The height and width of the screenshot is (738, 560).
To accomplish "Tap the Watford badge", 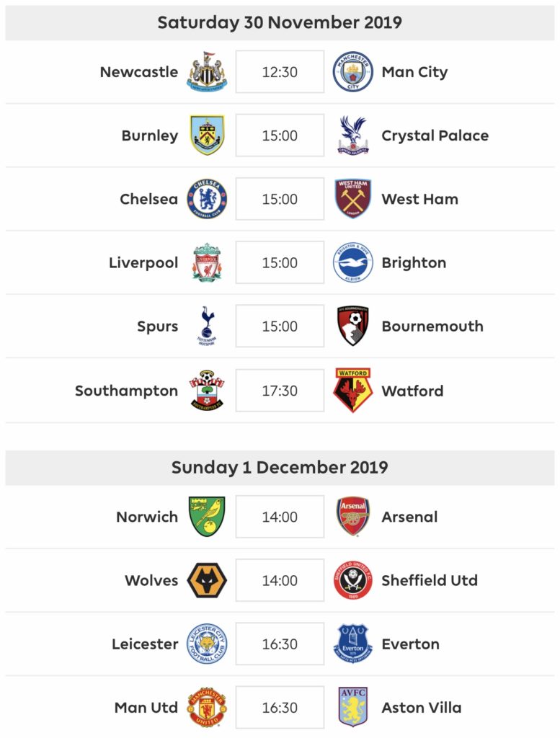I will point(353,390).
